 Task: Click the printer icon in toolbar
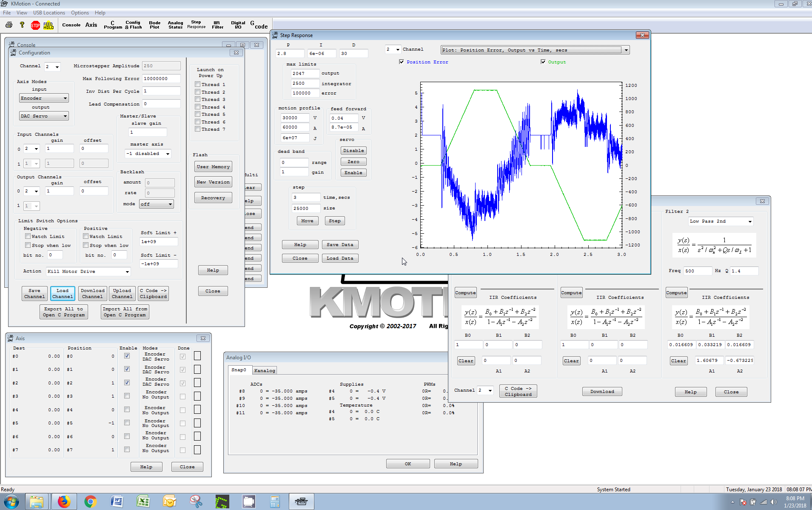pyautogui.click(x=9, y=25)
